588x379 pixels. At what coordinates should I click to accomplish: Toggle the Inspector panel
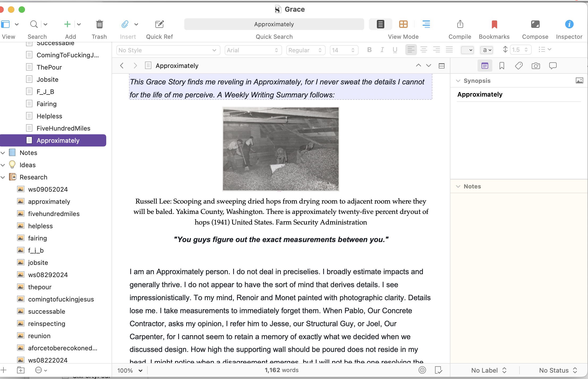click(x=569, y=24)
